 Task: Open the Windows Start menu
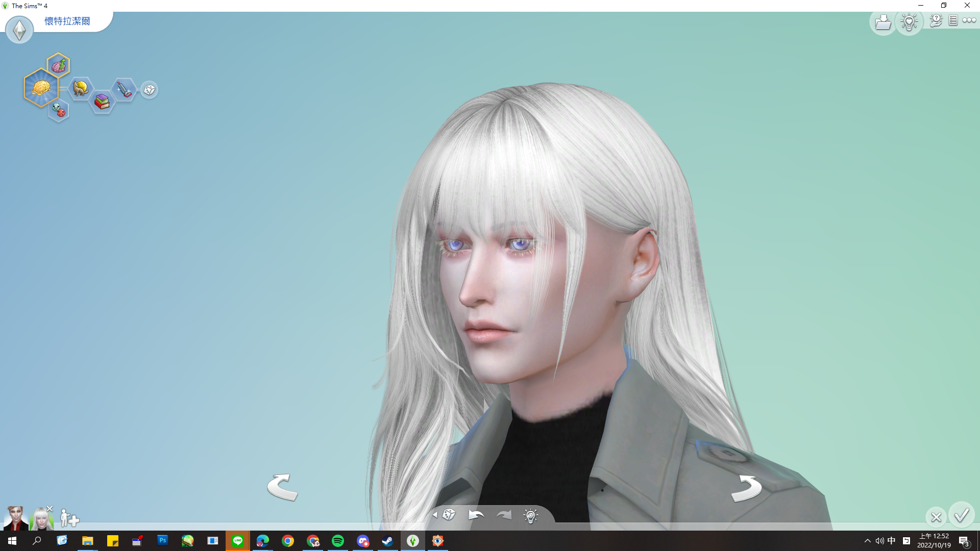[12, 541]
